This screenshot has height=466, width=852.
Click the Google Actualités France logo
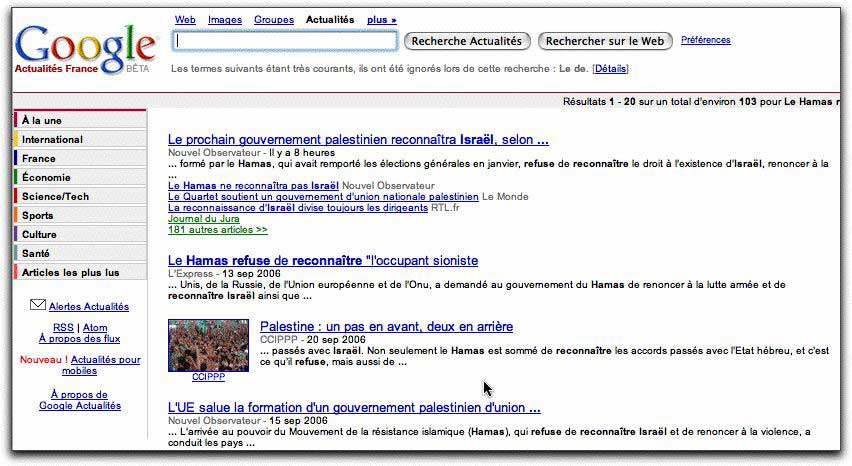[85, 49]
